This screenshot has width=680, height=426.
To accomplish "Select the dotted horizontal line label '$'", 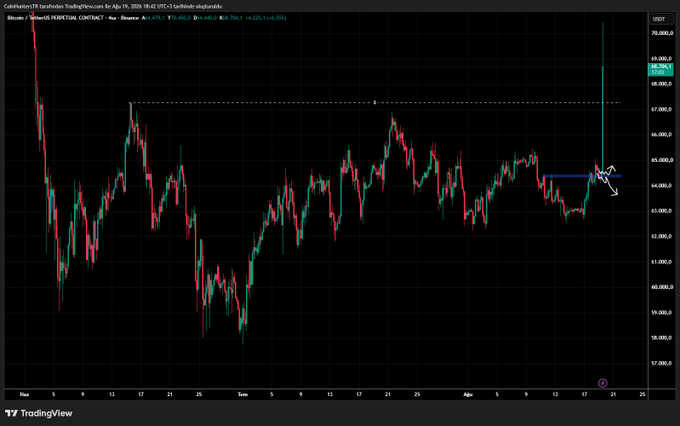I will coord(375,102).
